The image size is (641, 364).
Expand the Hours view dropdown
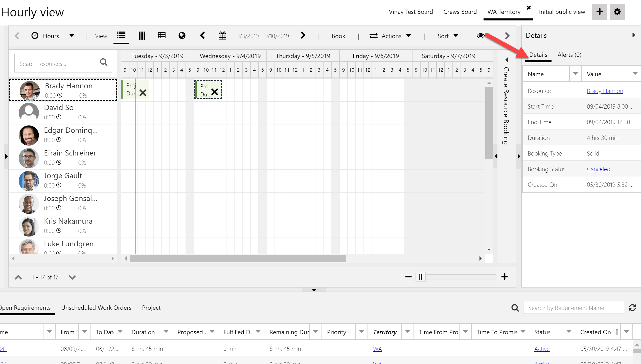tap(72, 36)
